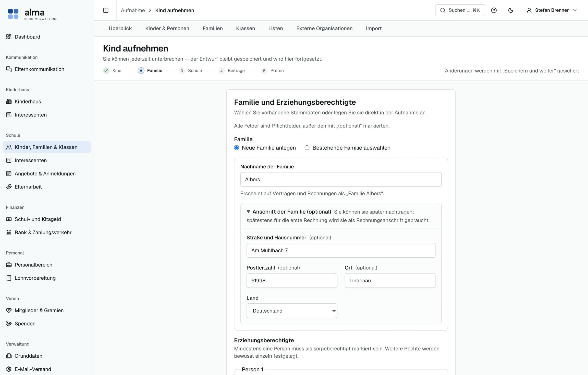Select Bestehende Familie auswählen radio
This screenshot has width=588, height=375.
(x=307, y=148)
